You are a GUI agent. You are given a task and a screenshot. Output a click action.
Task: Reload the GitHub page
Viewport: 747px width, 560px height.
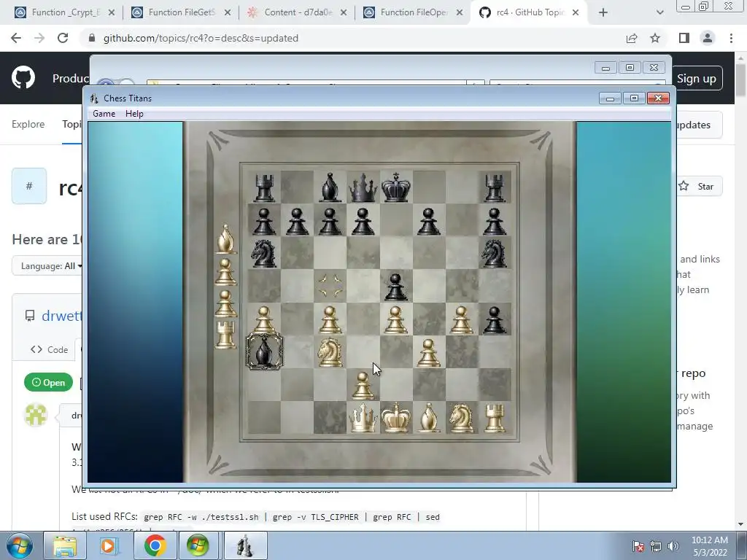pyautogui.click(x=63, y=38)
